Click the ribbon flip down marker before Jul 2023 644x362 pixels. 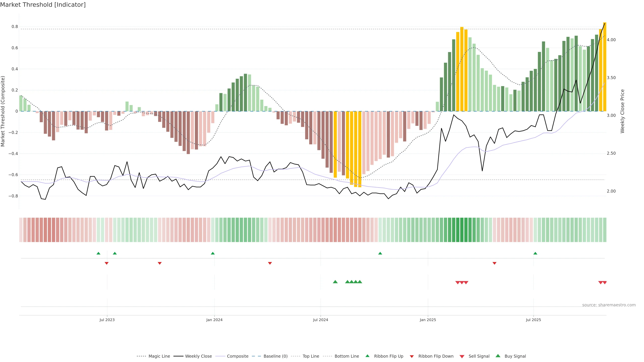point(106,263)
